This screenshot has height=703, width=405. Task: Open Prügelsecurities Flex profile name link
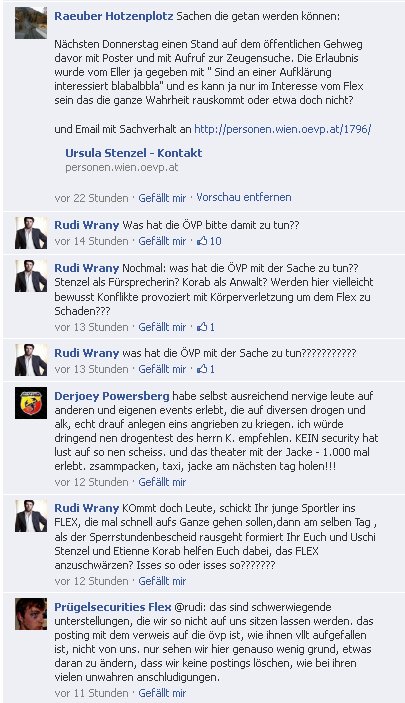point(113,607)
